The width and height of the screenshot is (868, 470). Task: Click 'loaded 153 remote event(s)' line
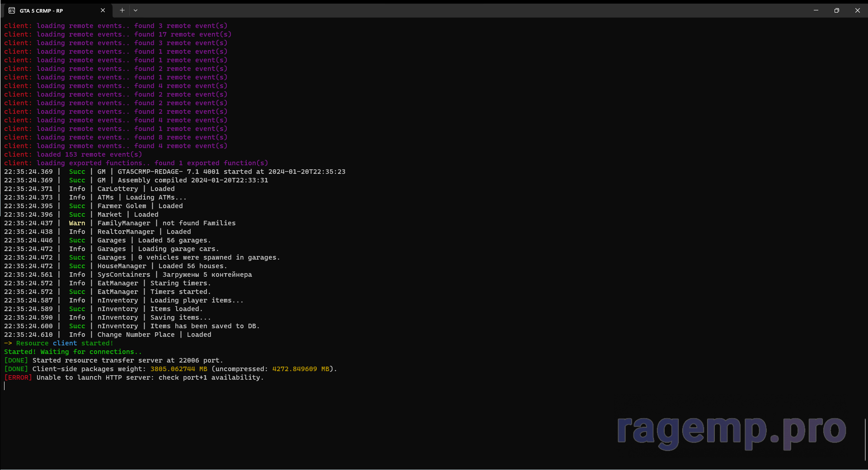(73, 154)
